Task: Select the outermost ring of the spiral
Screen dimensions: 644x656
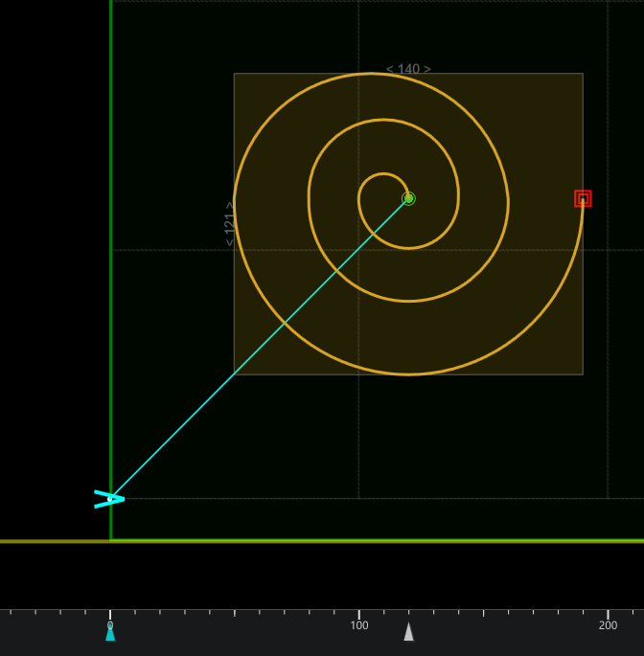Action: (409, 373)
